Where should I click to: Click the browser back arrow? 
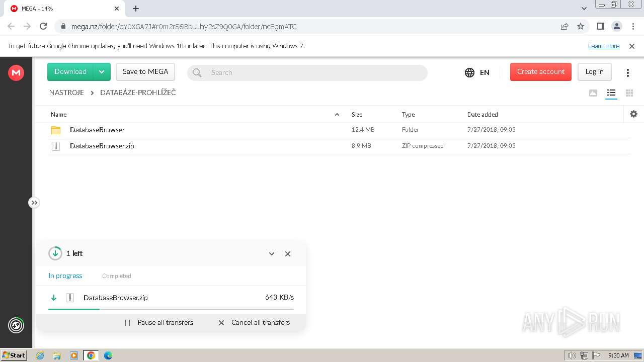11,26
